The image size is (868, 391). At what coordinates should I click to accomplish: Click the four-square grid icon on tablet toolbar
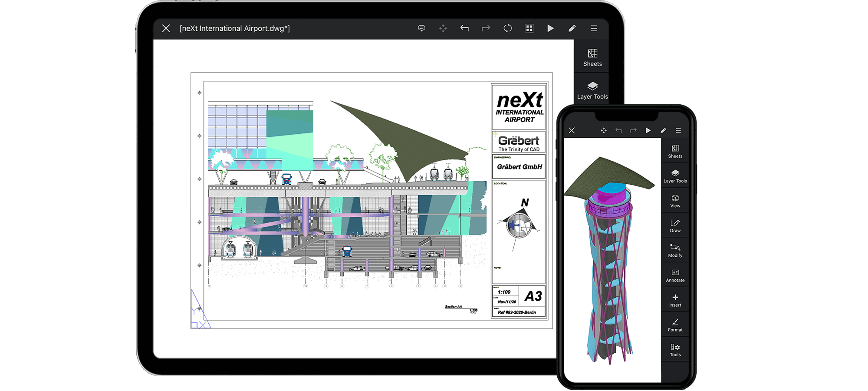(x=529, y=28)
